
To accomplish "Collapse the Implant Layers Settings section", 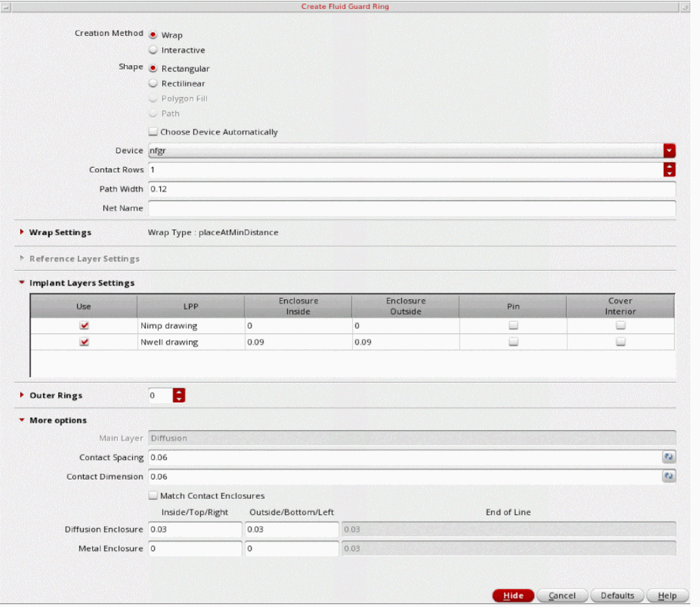I will pyautogui.click(x=22, y=283).
